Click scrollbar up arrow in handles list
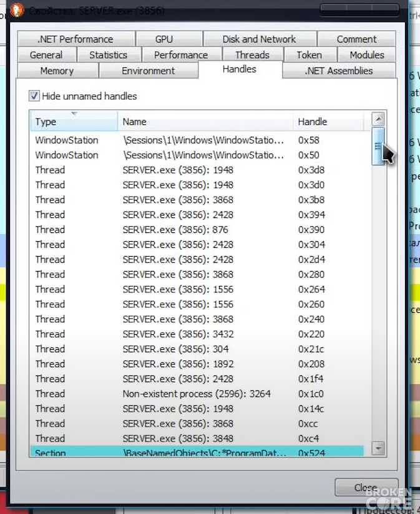Screen dimensions: 420x514 click(x=378, y=119)
